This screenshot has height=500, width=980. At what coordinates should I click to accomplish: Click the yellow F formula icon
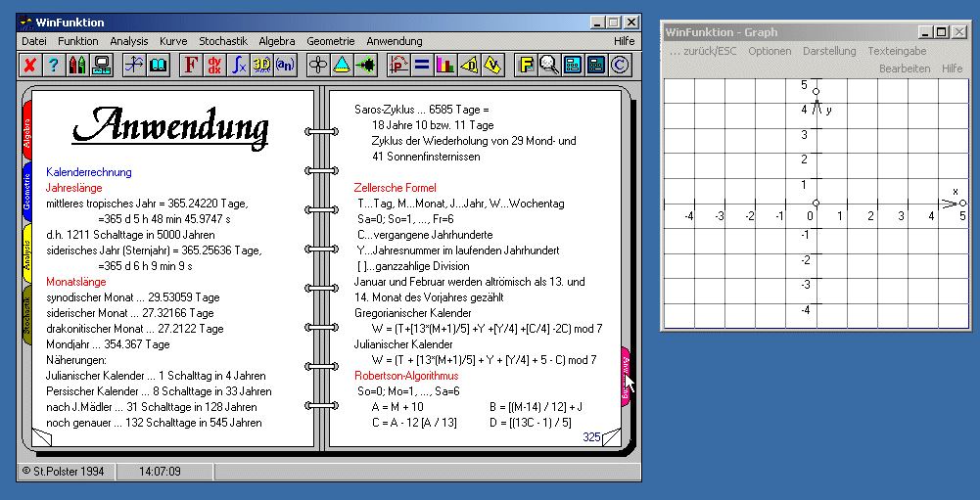click(x=526, y=65)
